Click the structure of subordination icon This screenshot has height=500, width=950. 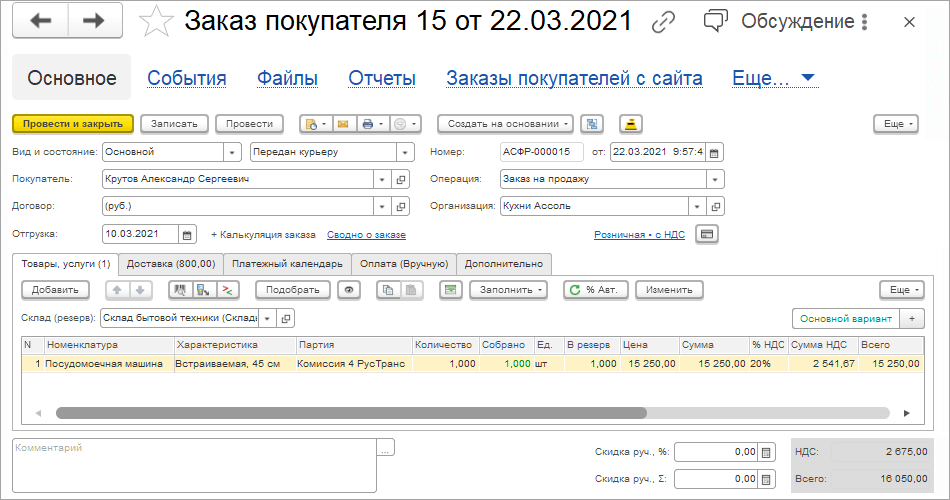click(592, 124)
